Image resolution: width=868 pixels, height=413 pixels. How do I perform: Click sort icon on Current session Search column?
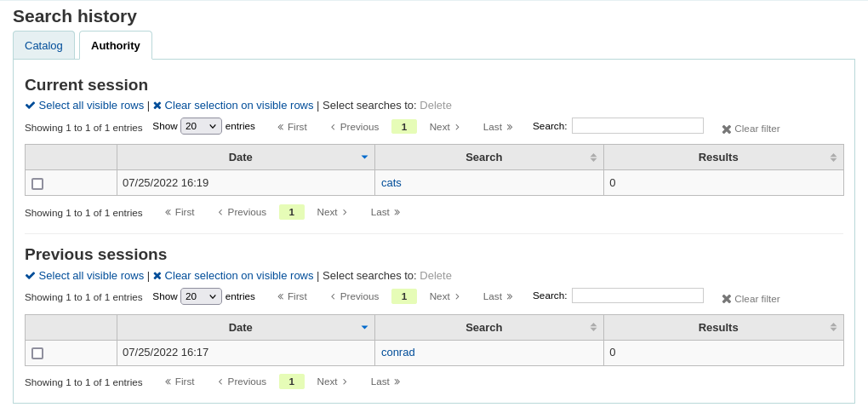[593, 158]
